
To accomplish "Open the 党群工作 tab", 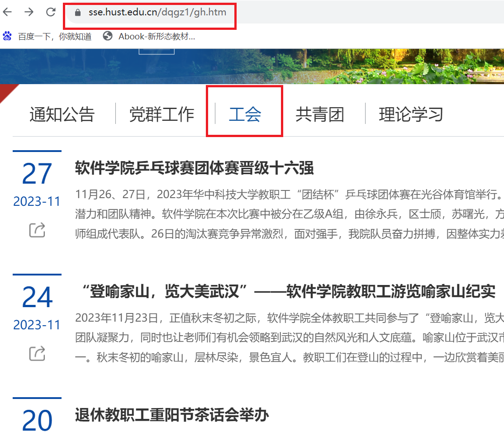I will (162, 114).
